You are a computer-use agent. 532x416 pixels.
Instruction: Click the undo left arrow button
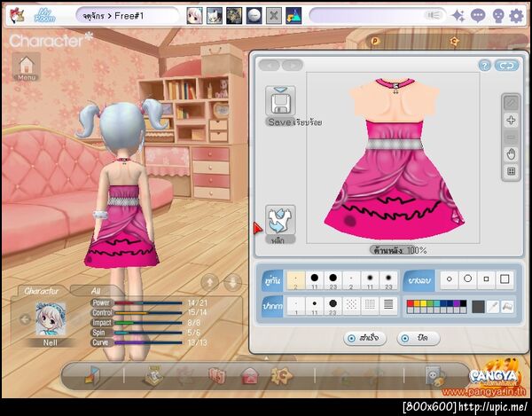pyautogui.click(x=270, y=65)
